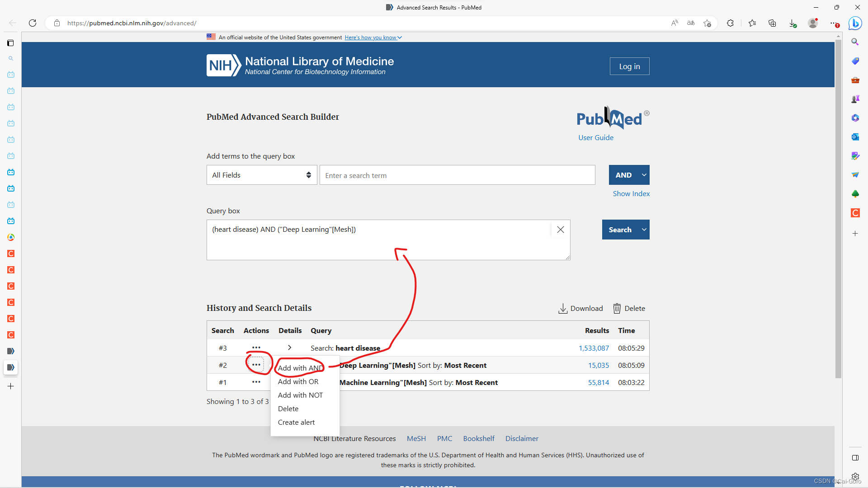
Task: Select Add with NOT menu option
Action: click(x=300, y=395)
